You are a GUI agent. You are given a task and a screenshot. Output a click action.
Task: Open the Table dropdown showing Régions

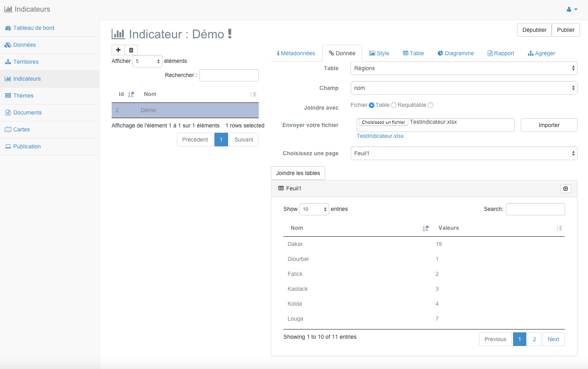[463, 69]
